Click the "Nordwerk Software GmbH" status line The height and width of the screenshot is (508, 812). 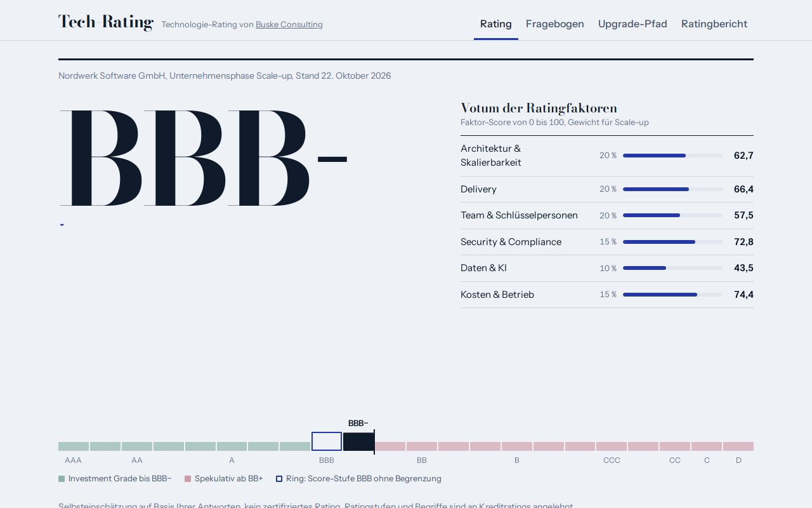[225, 76]
